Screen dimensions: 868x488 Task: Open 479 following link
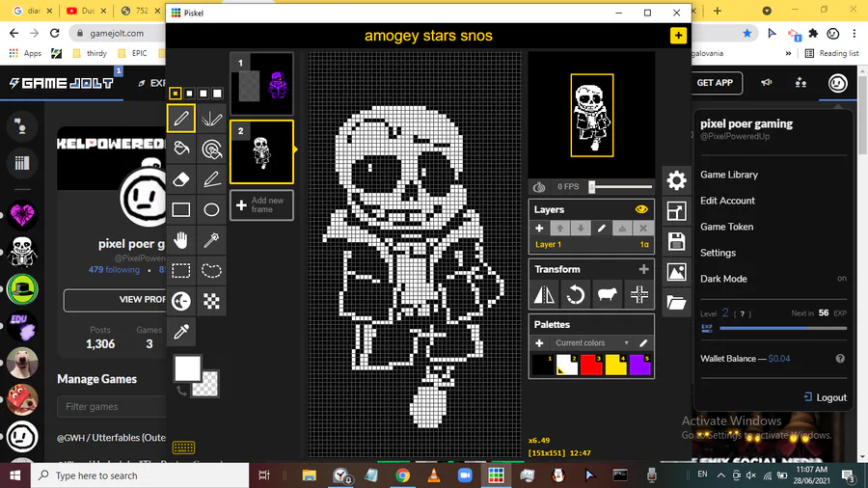(114, 270)
